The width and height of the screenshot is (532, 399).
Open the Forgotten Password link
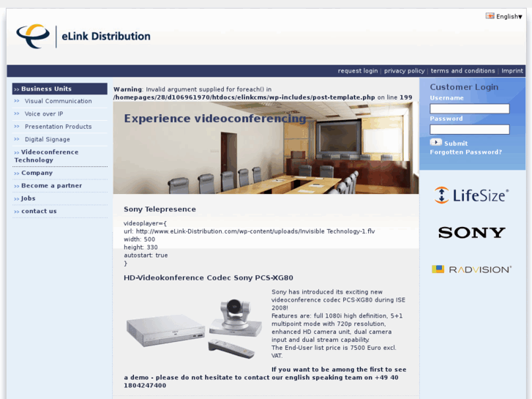466,152
